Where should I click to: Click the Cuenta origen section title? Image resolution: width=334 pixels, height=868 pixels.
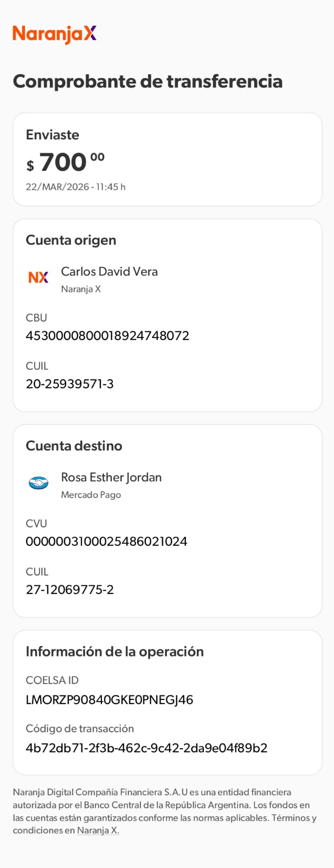click(x=71, y=240)
